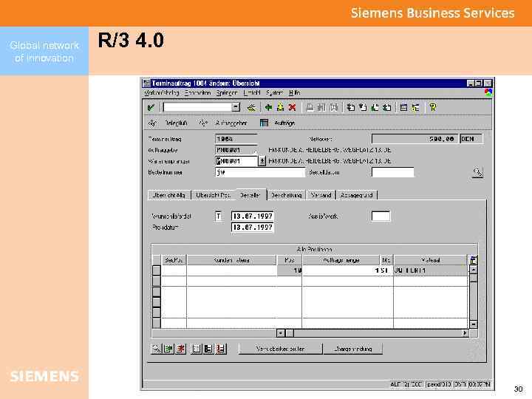Switch to the Besteller tab
532x399 pixels.
pos(250,195)
